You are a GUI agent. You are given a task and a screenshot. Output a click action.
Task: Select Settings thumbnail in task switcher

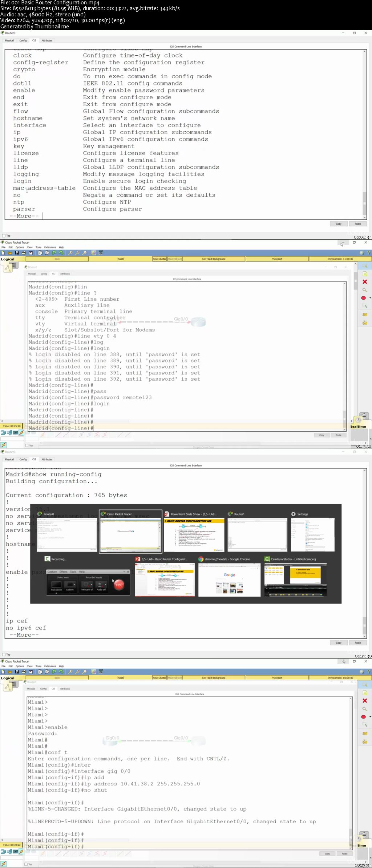tap(313, 531)
